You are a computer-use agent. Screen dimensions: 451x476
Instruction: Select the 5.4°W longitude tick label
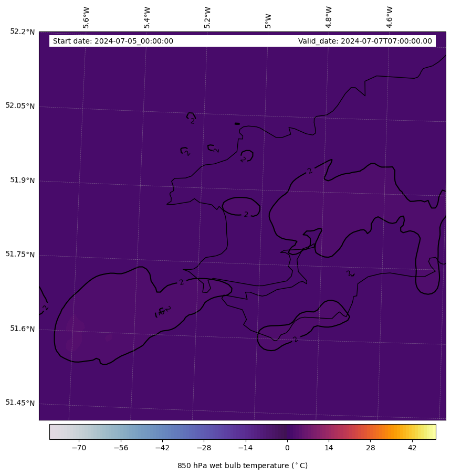(147, 17)
